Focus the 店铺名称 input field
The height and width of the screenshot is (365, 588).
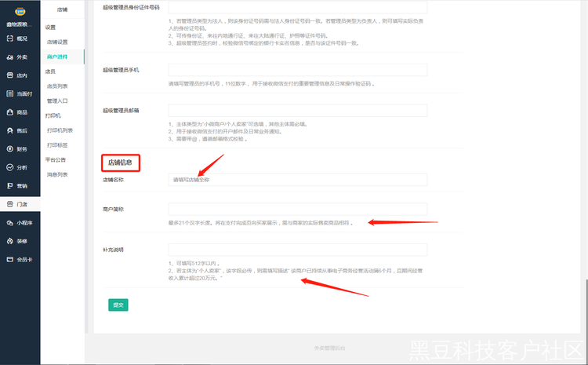tap(298, 180)
